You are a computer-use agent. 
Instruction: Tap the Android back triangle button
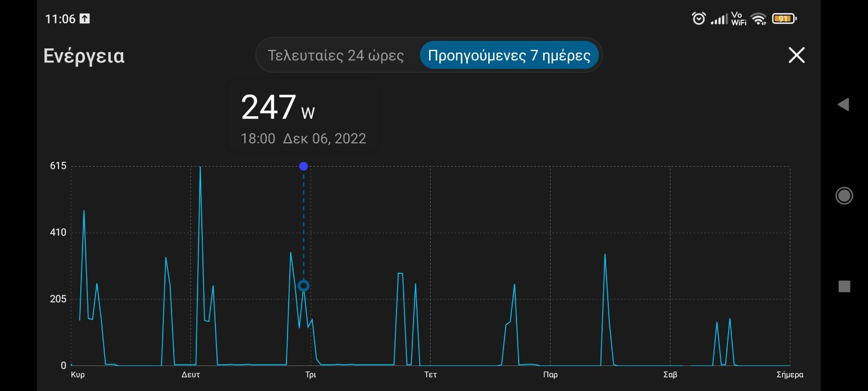point(844,104)
